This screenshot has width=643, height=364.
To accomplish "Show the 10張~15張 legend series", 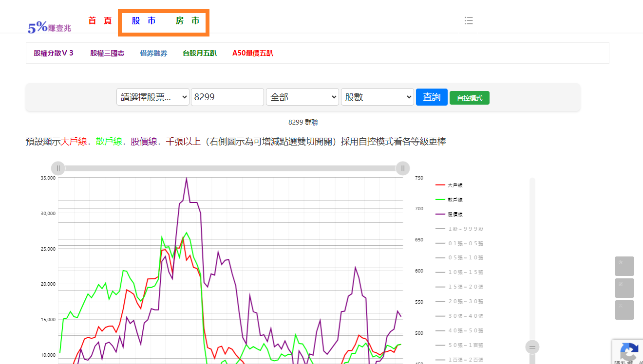I will click(x=459, y=272).
